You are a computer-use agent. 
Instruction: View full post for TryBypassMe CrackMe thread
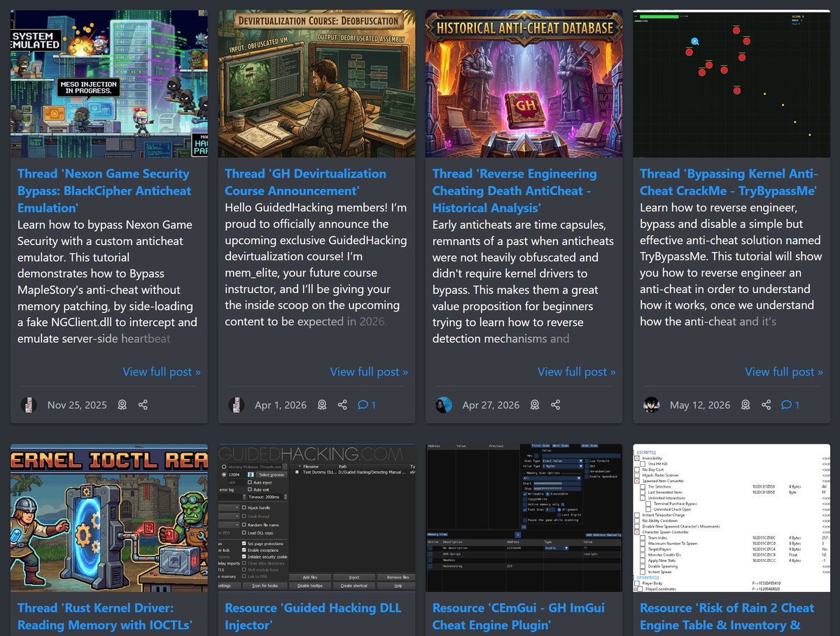784,372
